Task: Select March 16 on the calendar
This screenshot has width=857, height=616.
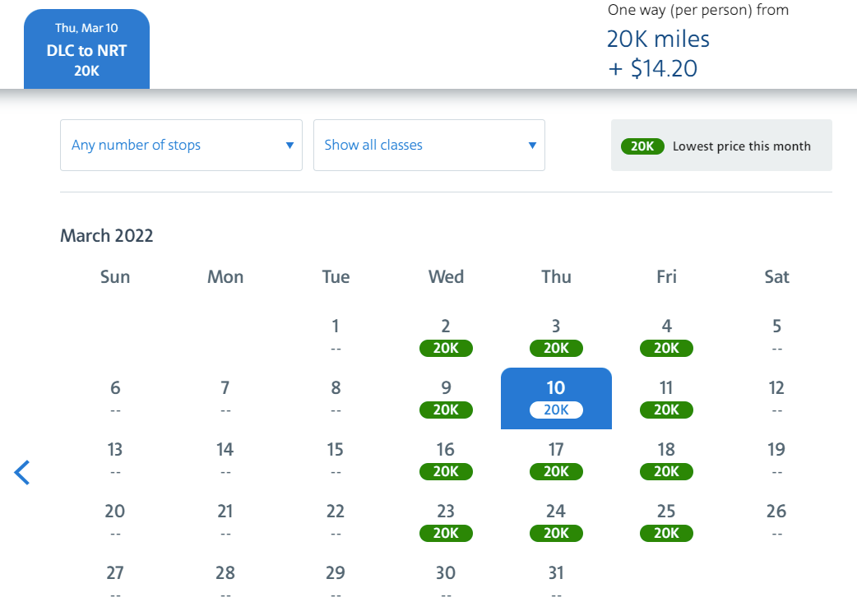Action: [446, 461]
